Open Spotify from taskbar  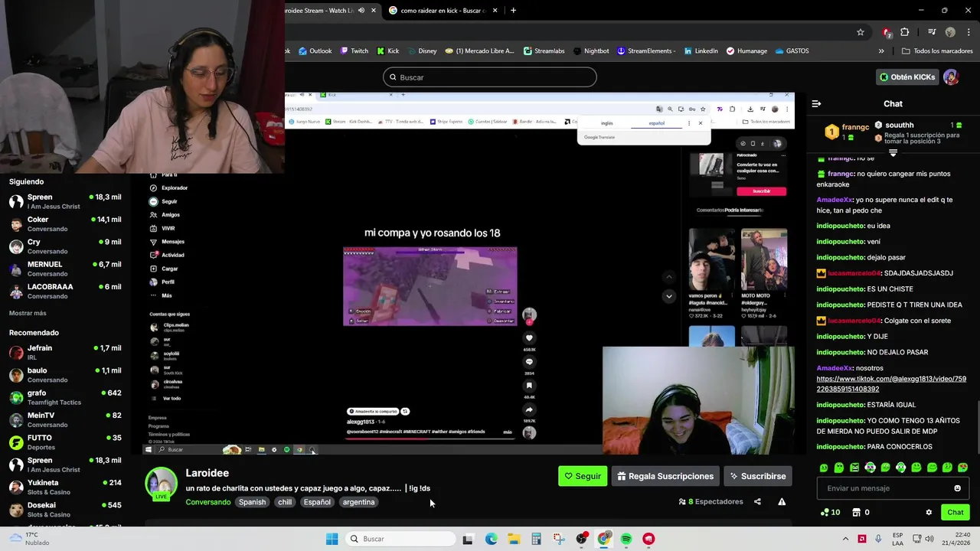626,539
